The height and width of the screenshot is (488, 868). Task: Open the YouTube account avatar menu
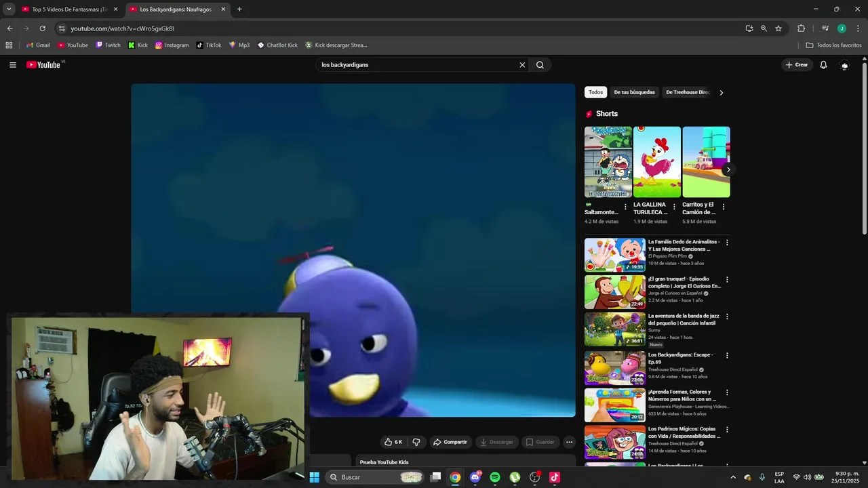(x=844, y=65)
